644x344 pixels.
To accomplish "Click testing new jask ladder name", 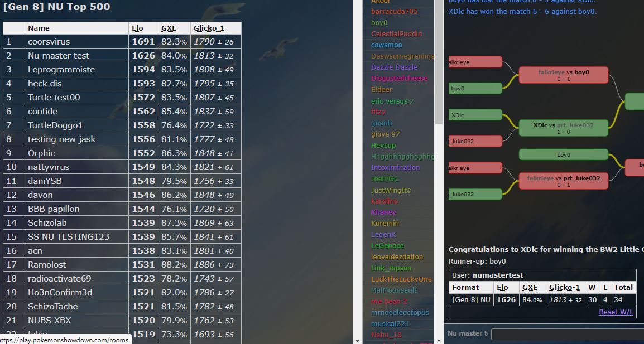I will [x=61, y=139].
